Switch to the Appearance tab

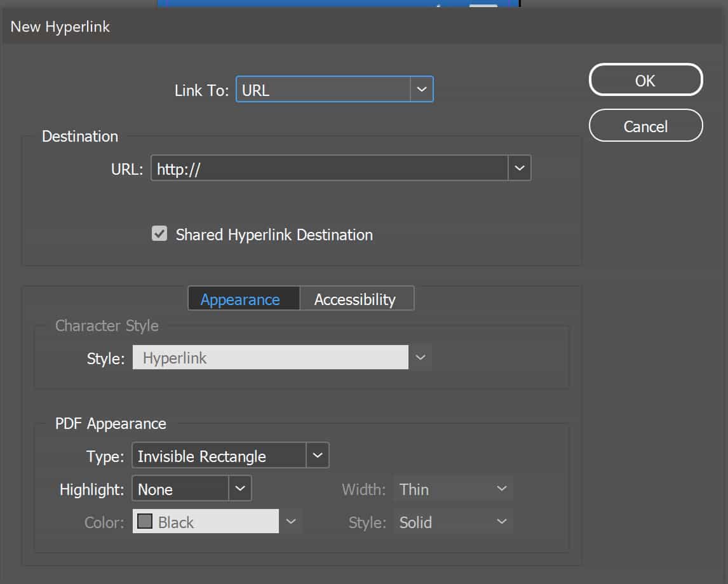pyautogui.click(x=244, y=299)
